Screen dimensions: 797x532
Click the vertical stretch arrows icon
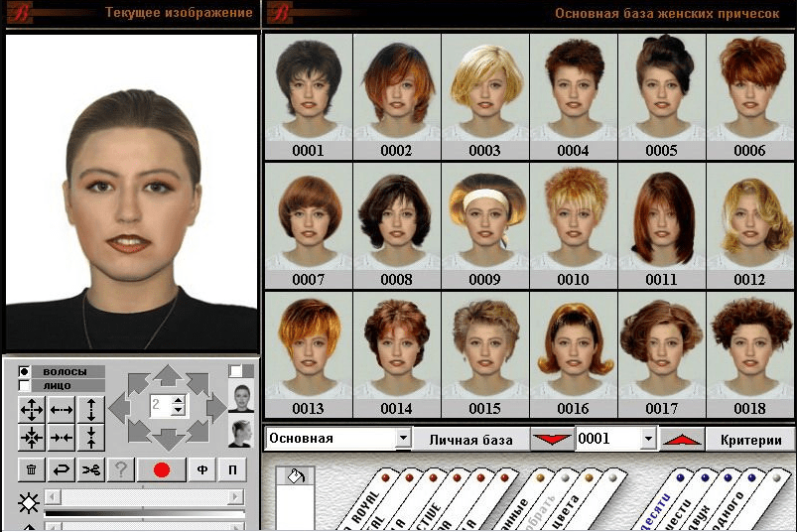point(91,409)
